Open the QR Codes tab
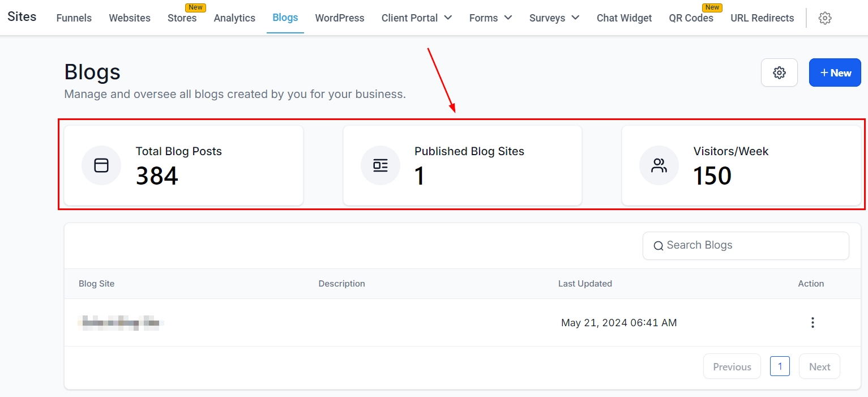The image size is (868, 397). coord(691,18)
